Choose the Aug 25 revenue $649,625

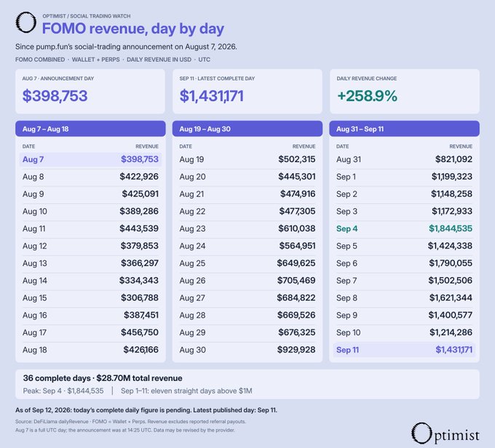296,263
